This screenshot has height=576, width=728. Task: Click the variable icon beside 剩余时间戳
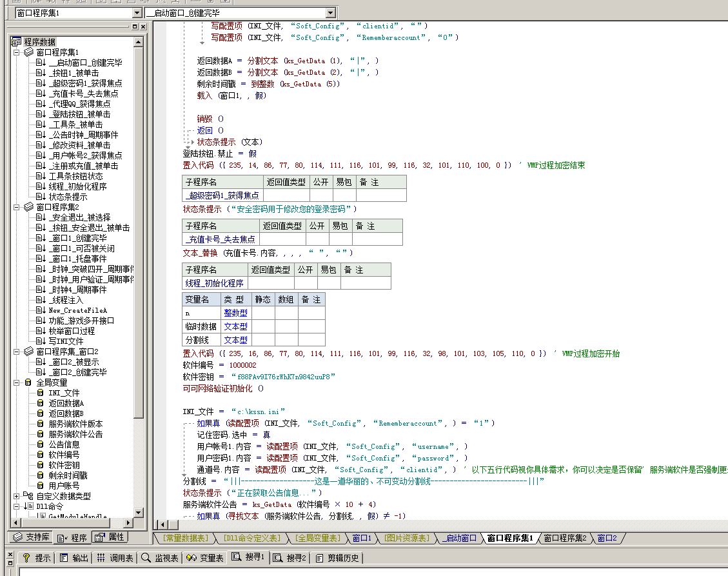click(x=41, y=475)
